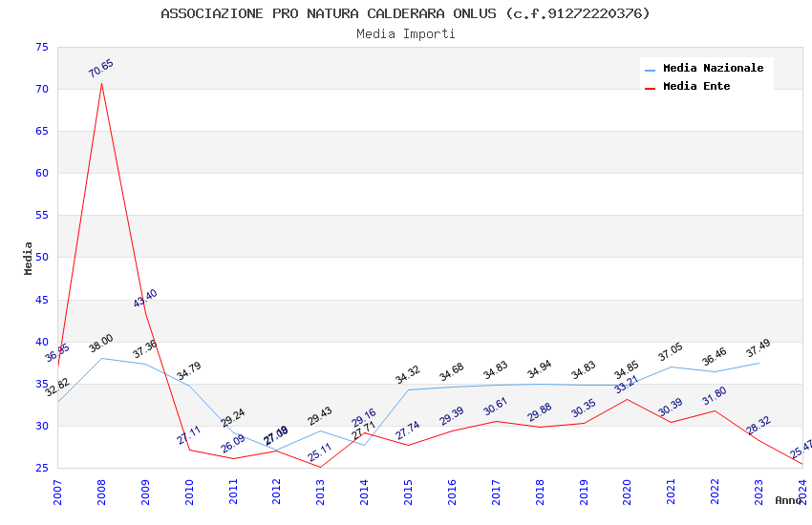Click the x-axis year label 2010
The width and height of the screenshot is (812, 525).
coord(189,492)
